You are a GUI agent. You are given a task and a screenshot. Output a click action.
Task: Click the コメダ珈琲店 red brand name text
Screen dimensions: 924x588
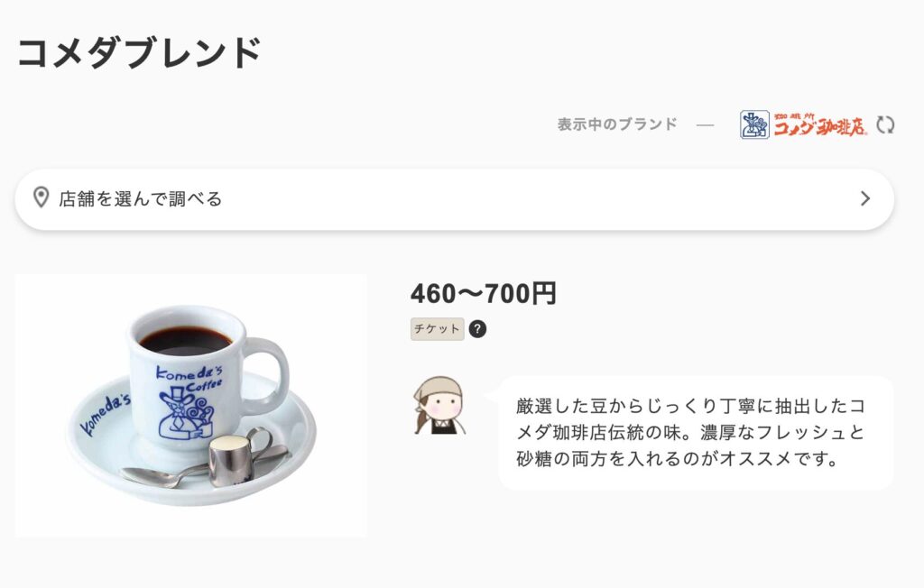pyautogui.click(x=819, y=125)
